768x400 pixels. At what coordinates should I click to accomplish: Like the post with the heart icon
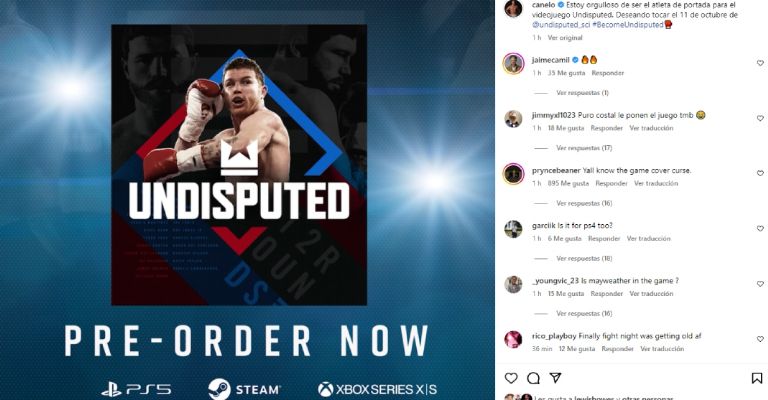tap(511, 378)
